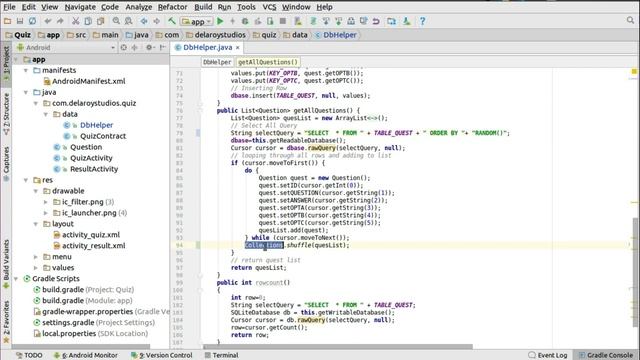The width and height of the screenshot is (640, 360).
Task: Select the DbHelper.java editor tab
Action: (207, 47)
